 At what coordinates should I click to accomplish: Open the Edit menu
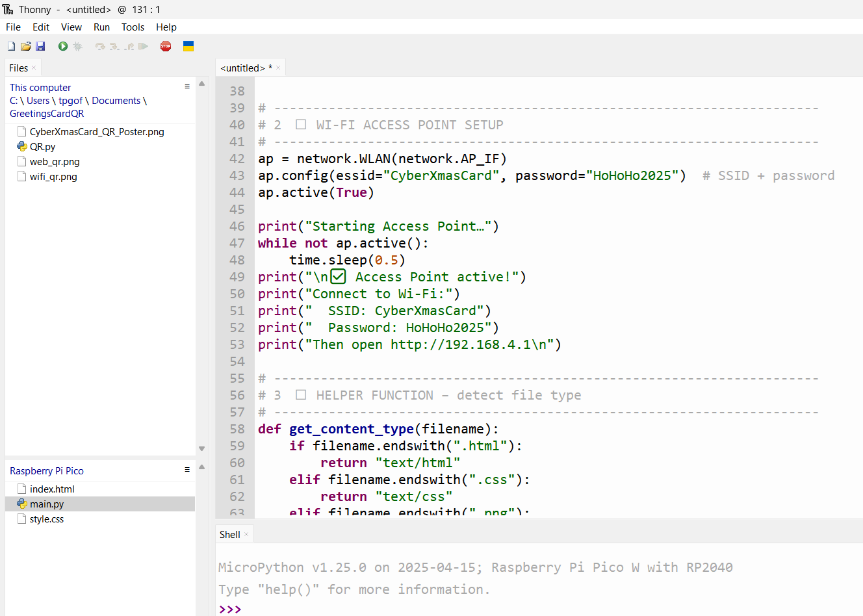click(41, 27)
